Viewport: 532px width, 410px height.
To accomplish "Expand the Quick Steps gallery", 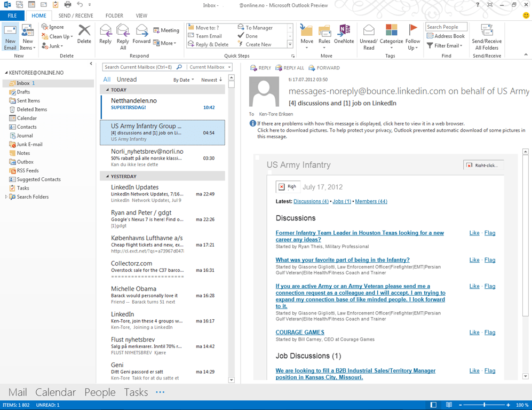I will click(290, 44).
